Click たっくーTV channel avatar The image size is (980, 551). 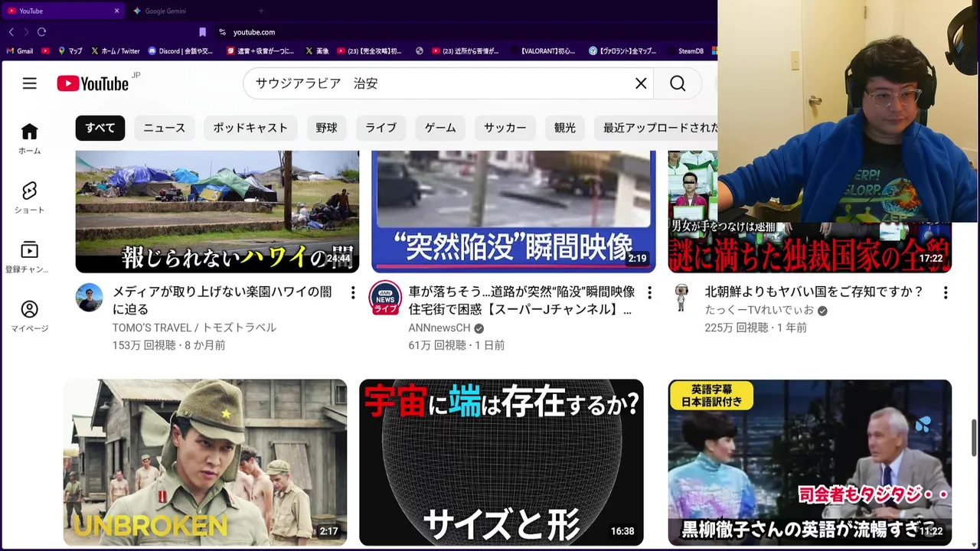681,298
